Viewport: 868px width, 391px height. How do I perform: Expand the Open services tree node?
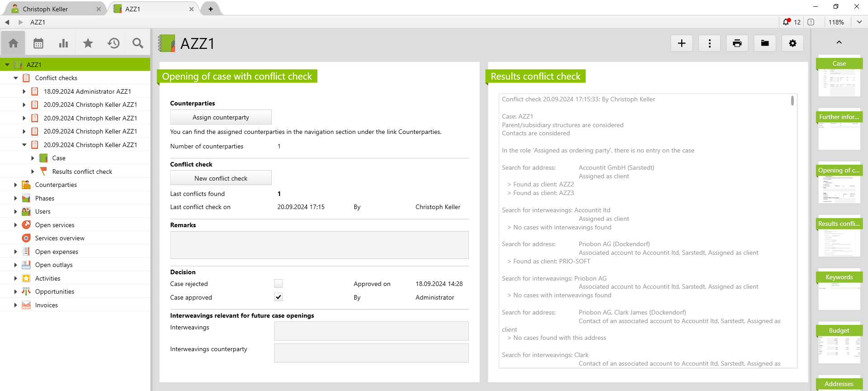tap(16, 225)
